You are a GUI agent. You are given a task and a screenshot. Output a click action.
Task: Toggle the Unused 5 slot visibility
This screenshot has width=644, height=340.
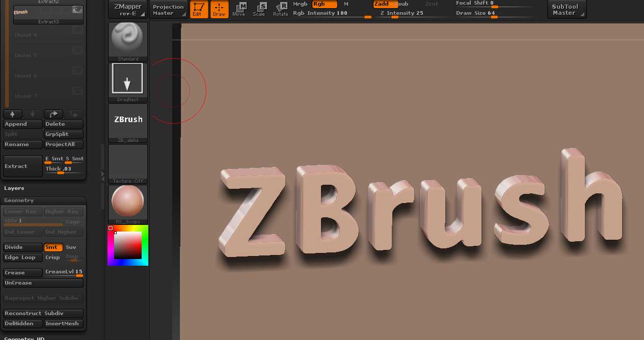tap(77, 50)
